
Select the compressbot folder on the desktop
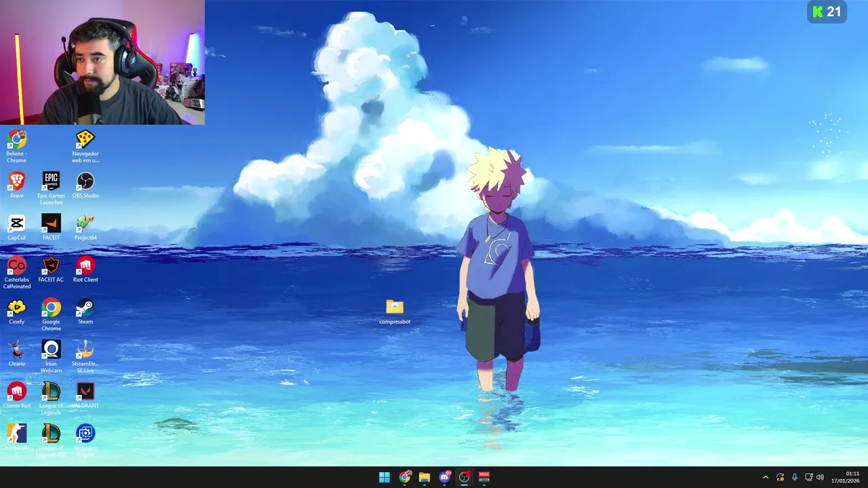[395, 312]
